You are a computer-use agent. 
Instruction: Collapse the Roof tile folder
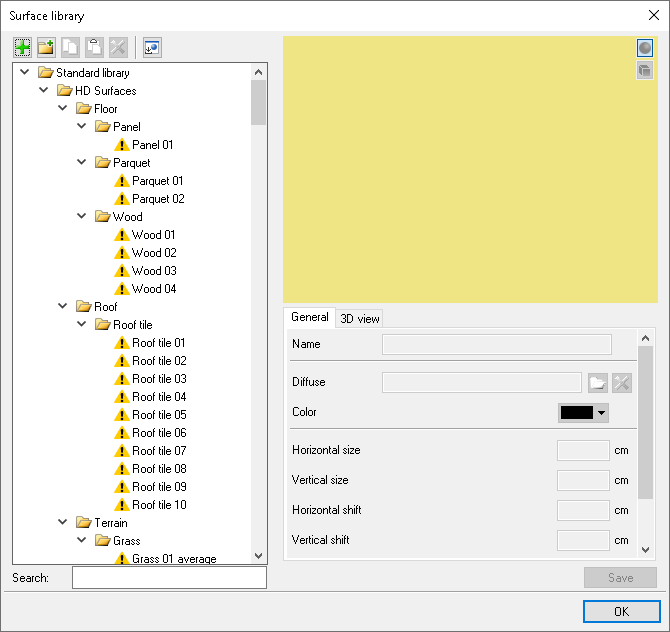81,325
